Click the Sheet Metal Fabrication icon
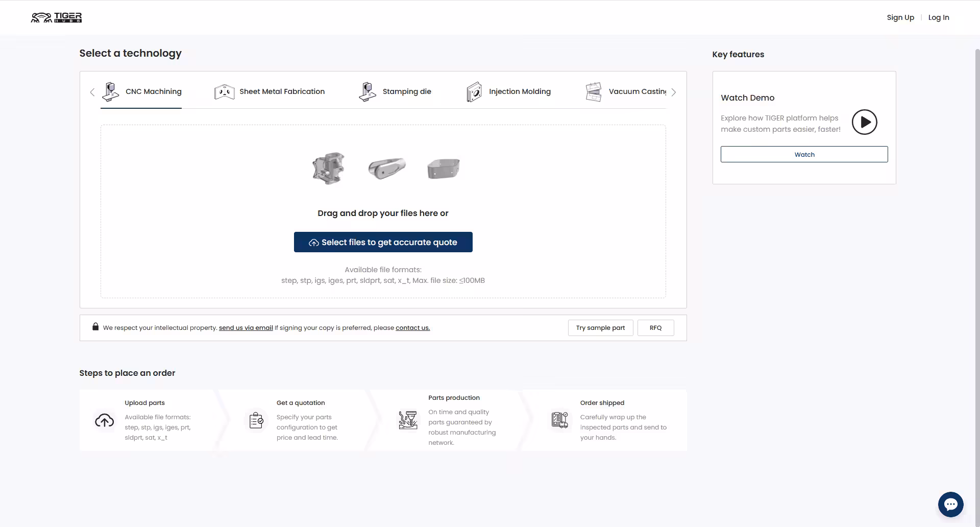Screen dimensions: 980x527 click(x=225, y=91)
